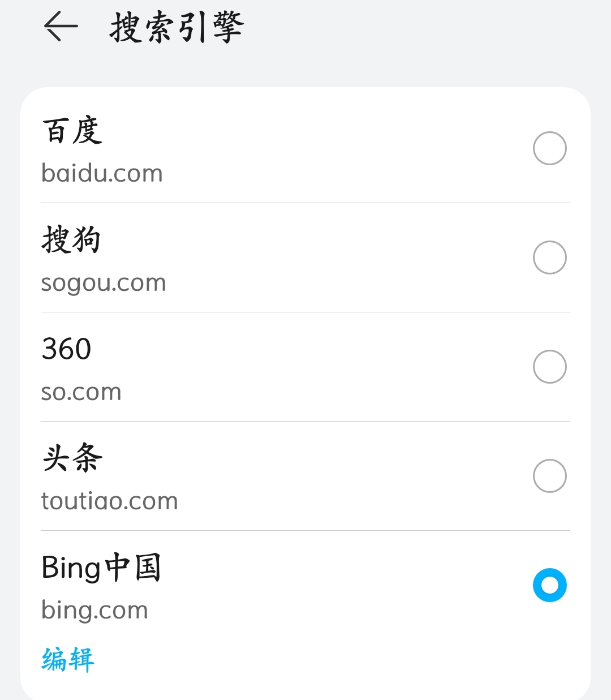Open the 编辑 link under Bing

click(x=68, y=660)
